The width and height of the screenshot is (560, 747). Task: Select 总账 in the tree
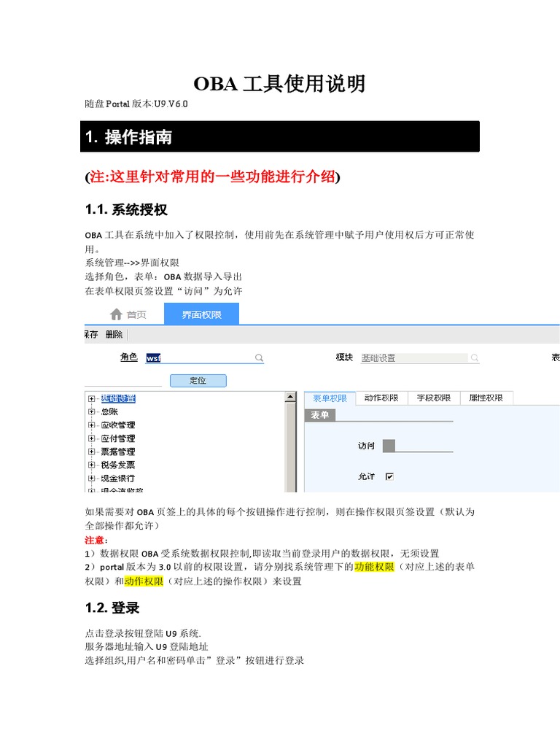tap(109, 411)
